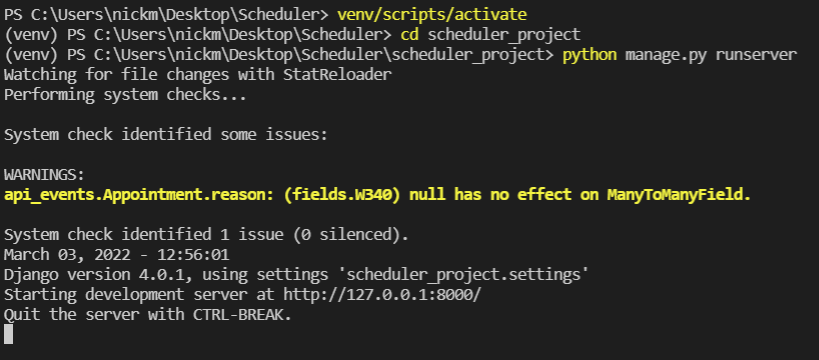
Task: Click the 'scheduler_project.settings' quoted settings name
Action: (x=468, y=275)
